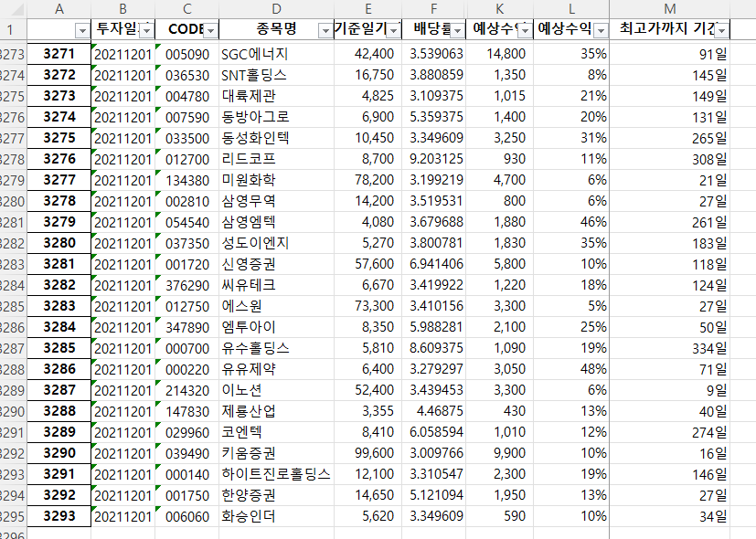Click cell SNT홀딩스
Viewport: 756px width, 539px height.
(x=276, y=75)
